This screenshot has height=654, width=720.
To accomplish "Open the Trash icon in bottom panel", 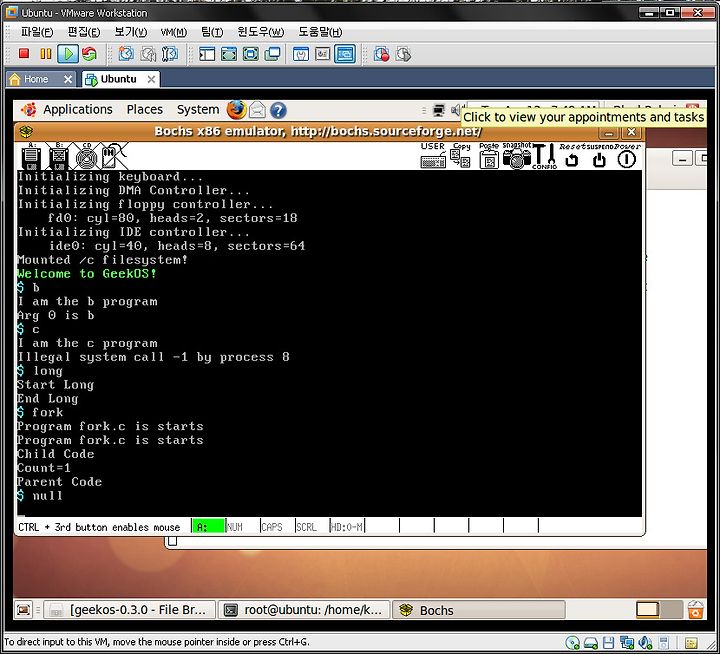I will 695,610.
